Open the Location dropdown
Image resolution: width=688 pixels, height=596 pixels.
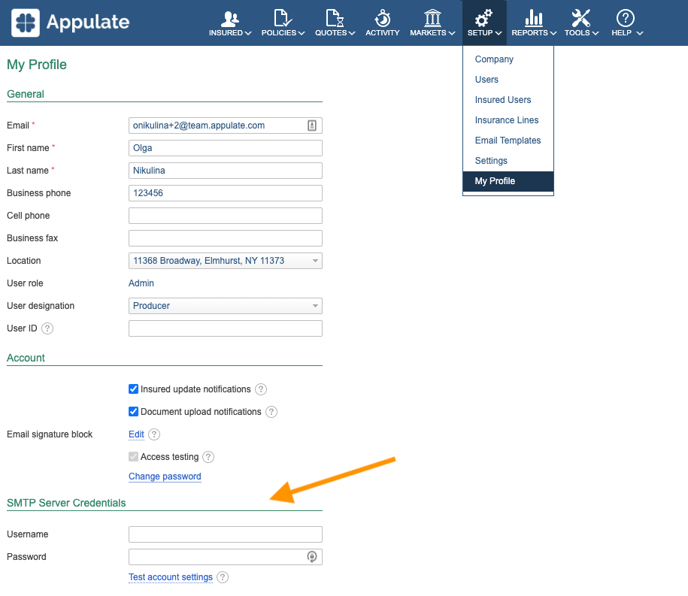[x=225, y=261]
